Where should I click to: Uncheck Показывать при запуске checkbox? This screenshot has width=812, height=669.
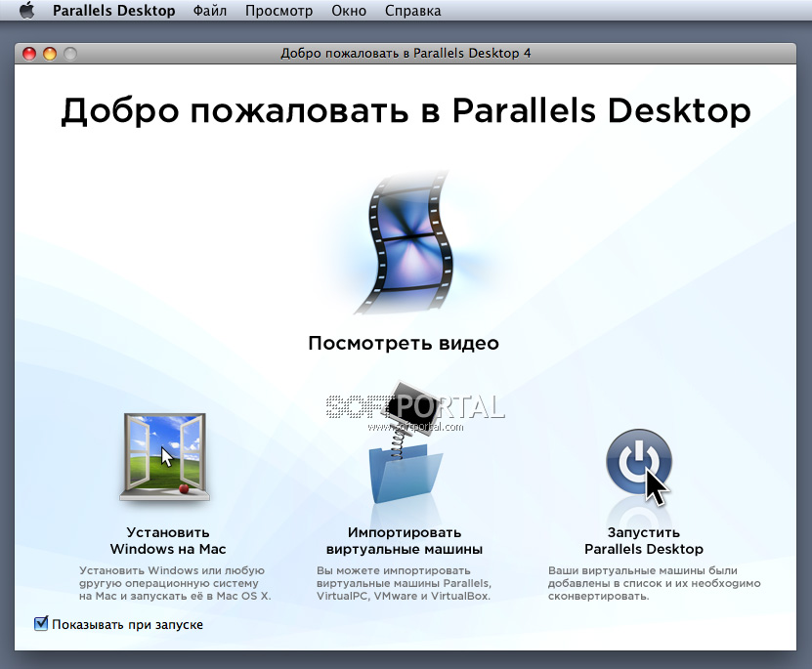coord(41,623)
